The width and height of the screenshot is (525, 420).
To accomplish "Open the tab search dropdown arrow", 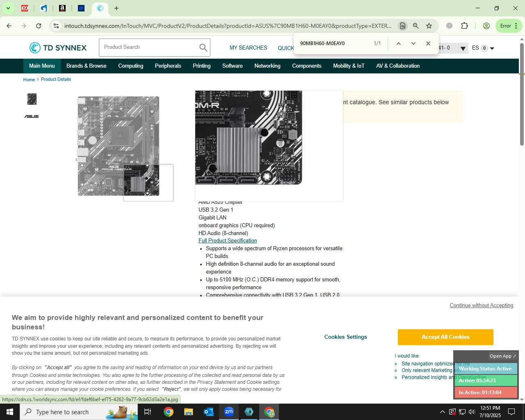I will [8, 8].
